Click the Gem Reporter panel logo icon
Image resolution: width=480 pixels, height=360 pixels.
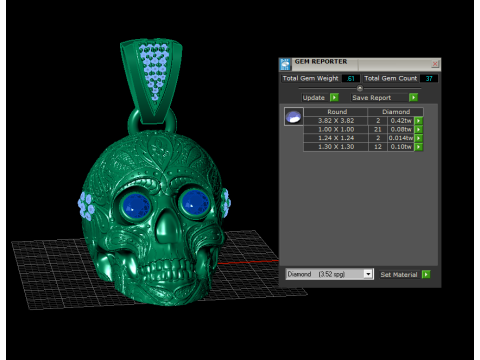point(285,64)
